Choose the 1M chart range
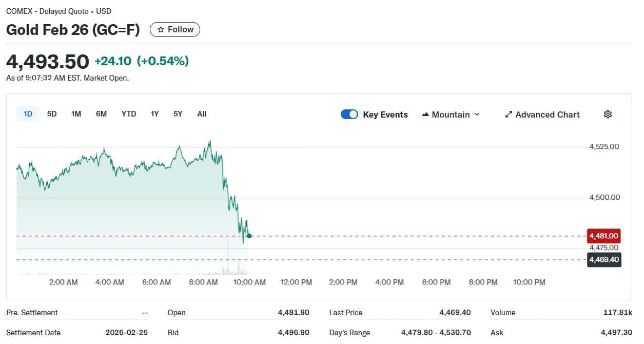Screen dimensions: 644x344 (76, 114)
